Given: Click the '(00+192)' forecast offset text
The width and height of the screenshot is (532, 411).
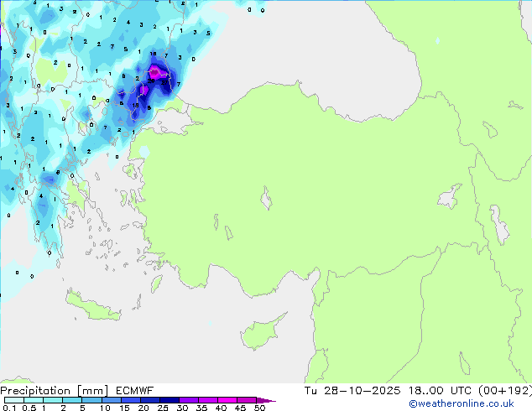Looking at the screenshot, I should 505,391.
